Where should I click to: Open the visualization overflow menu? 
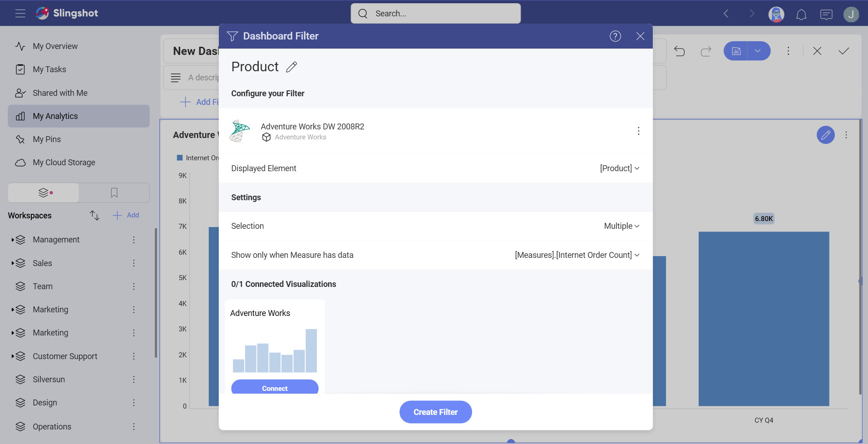[x=846, y=135]
